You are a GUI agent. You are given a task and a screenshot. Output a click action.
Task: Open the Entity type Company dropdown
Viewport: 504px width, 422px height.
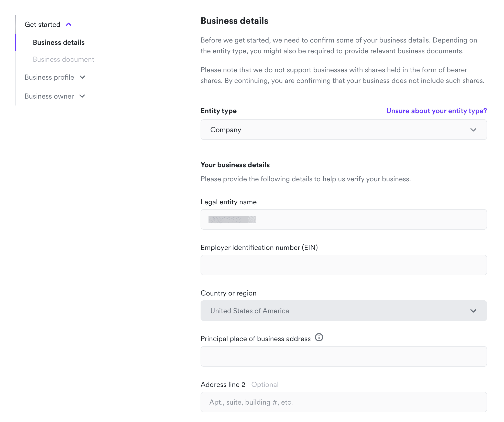[343, 130]
